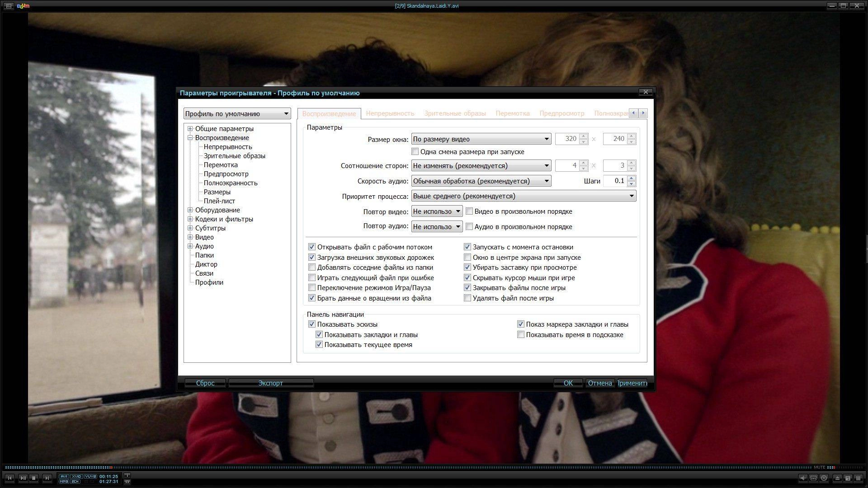Stop video playback
This screenshot has height=488, width=868.
click(34, 478)
